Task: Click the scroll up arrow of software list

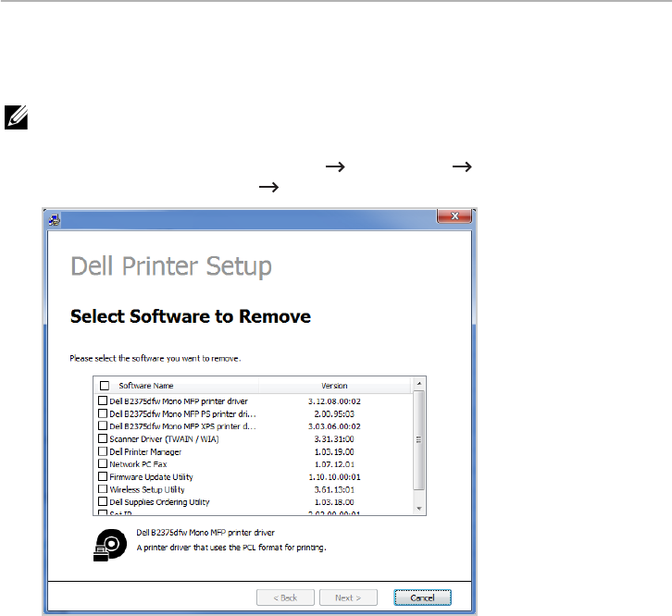Action: [419, 384]
